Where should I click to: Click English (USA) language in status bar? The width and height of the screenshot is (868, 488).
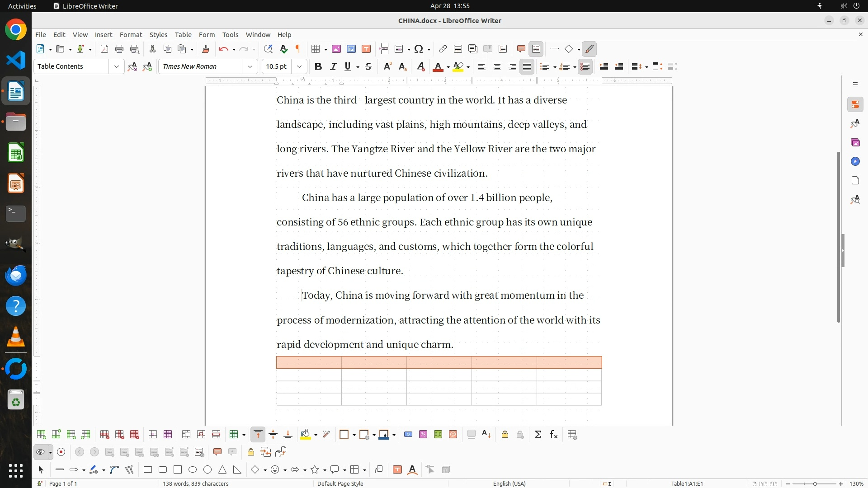pyautogui.click(x=509, y=483)
